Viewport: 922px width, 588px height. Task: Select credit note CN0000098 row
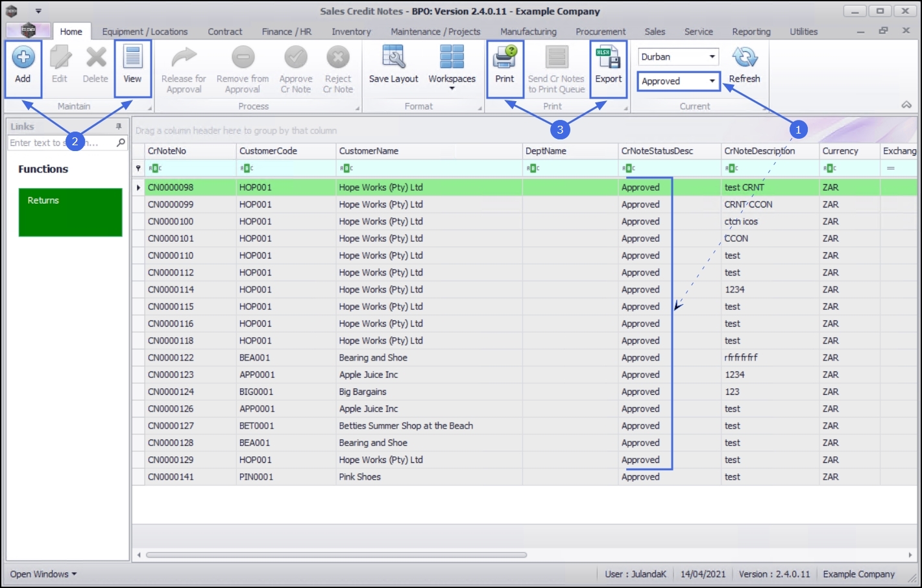525,187
